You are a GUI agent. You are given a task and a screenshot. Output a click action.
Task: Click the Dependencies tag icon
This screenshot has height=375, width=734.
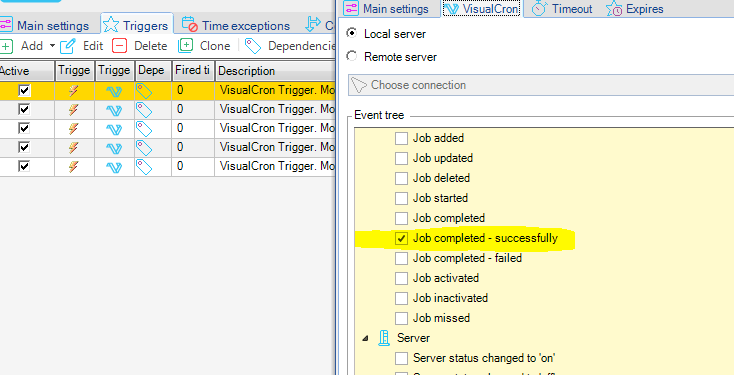coord(253,46)
